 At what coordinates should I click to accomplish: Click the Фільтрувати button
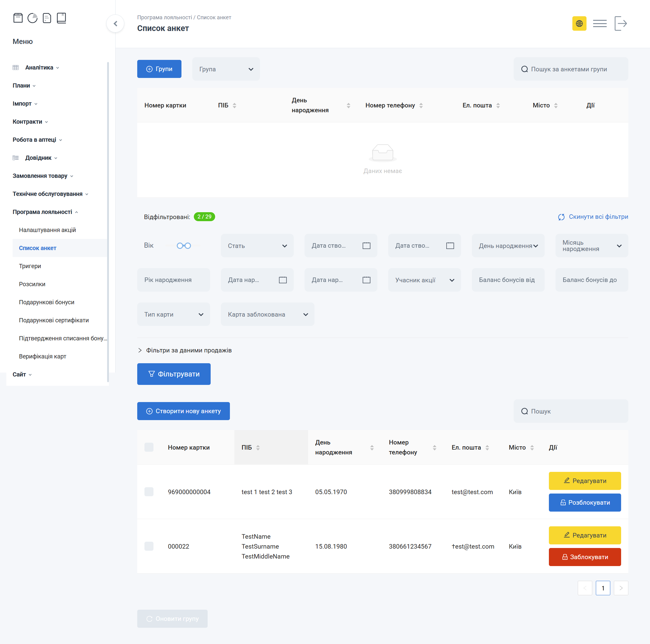(x=174, y=374)
